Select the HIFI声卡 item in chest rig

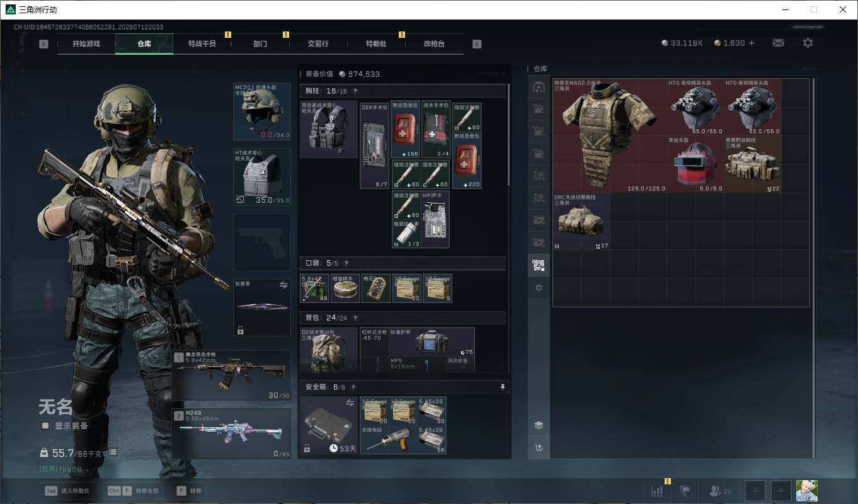tap(435, 220)
